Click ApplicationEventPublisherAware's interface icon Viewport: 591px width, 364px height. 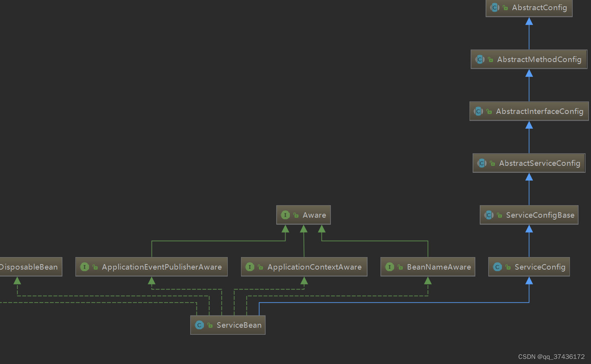(84, 267)
